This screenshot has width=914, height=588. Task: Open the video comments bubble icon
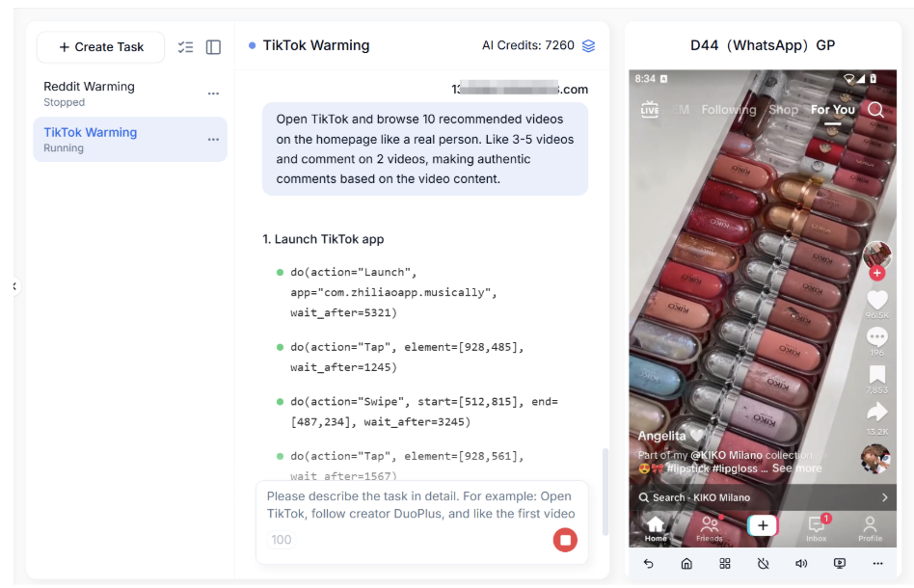pos(876,336)
